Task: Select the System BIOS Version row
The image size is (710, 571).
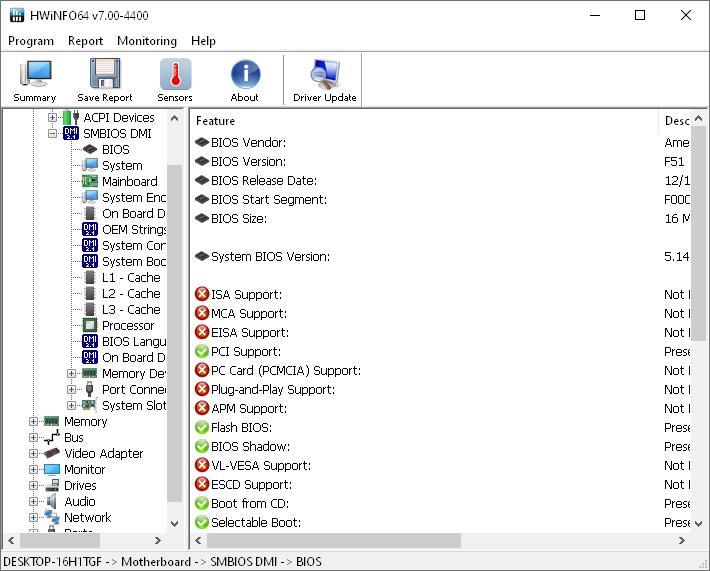Action: coord(441,257)
